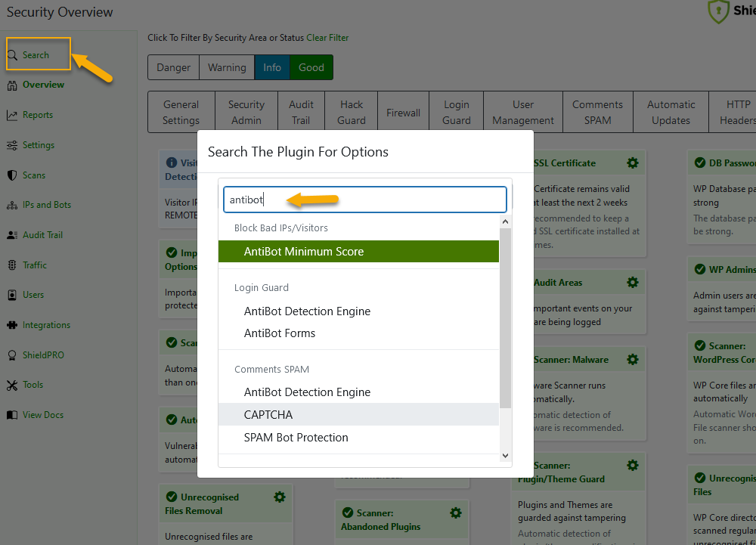Click the Reports chart icon
This screenshot has height=545, width=756.
coord(12,115)
